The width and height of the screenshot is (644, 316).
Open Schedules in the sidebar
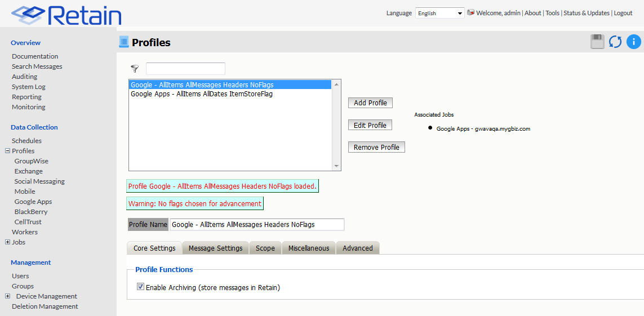click(x=26, y=140)
